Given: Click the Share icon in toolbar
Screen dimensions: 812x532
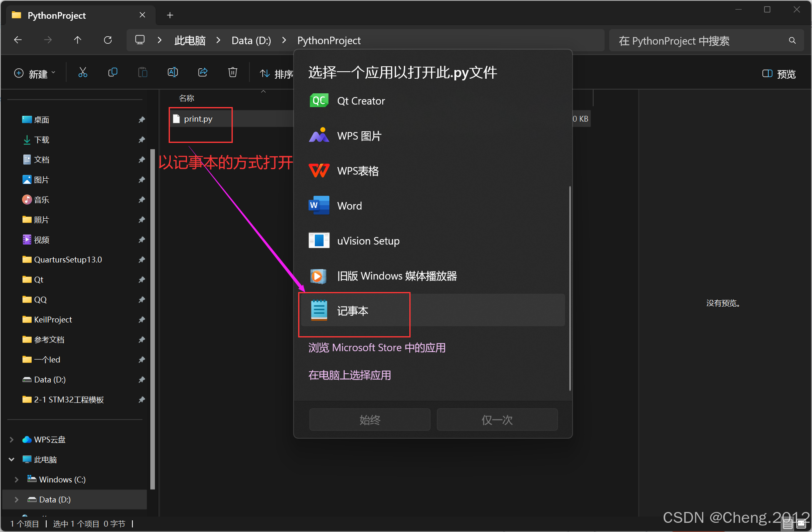Looking at the screenshot, I should (203, 73).
